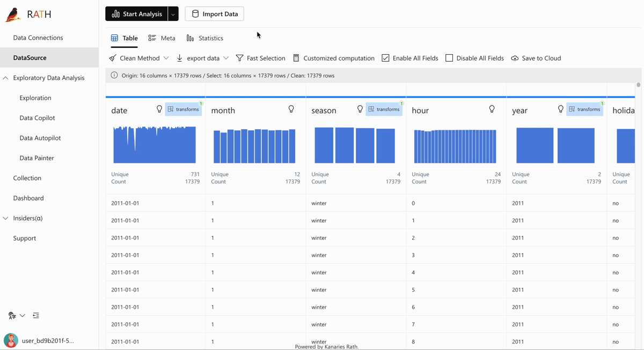Click the lightbulb icon on hour column
The image size is (644, 350).
click(x=492, y=109)
